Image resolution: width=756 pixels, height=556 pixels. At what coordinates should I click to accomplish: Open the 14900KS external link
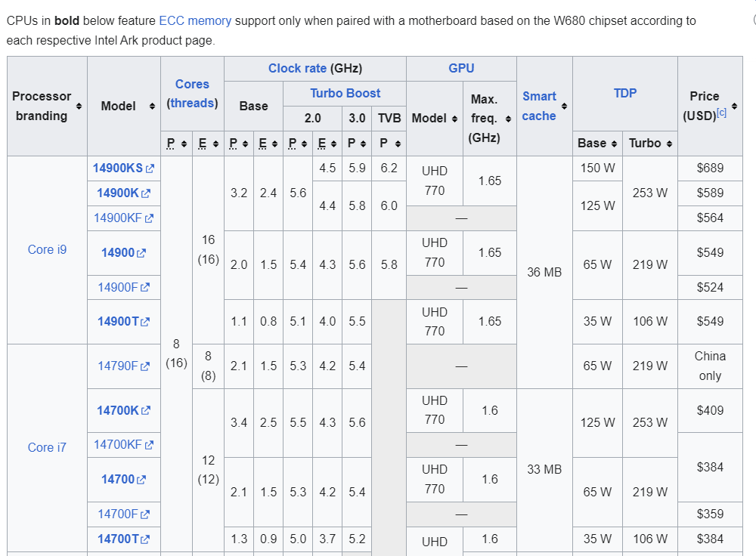tap(123, 168)
